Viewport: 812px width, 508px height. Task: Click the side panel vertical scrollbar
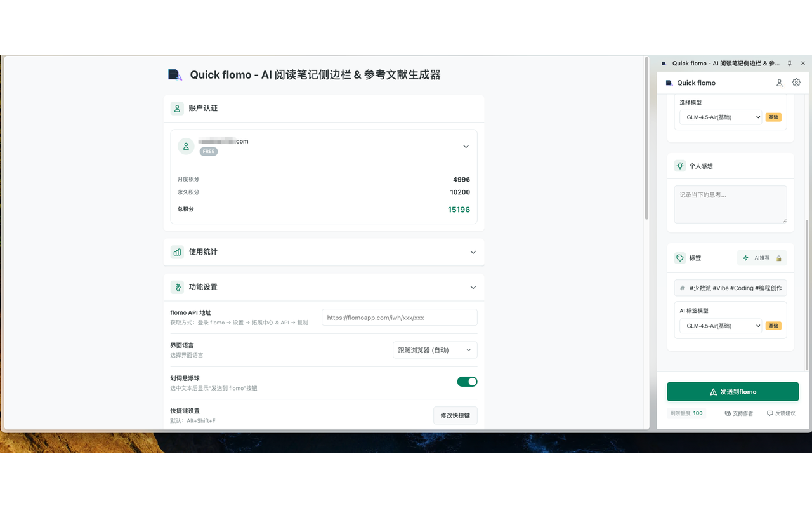(808, 295)
